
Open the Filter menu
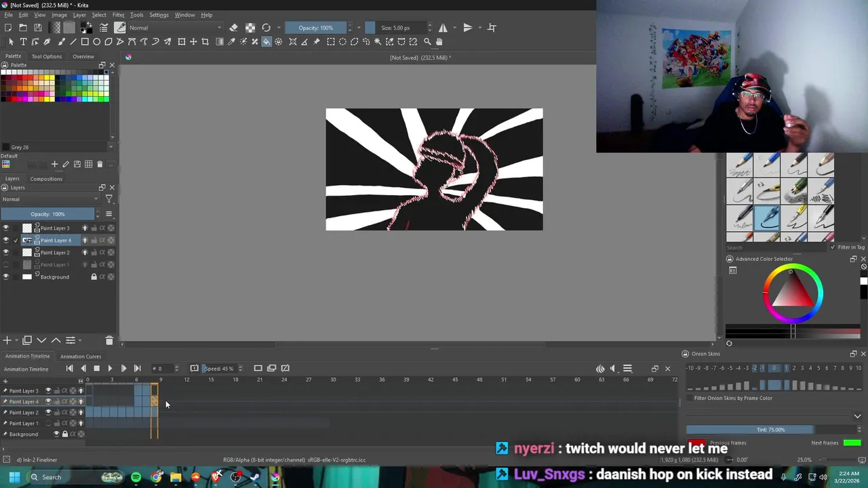[118, 15]
